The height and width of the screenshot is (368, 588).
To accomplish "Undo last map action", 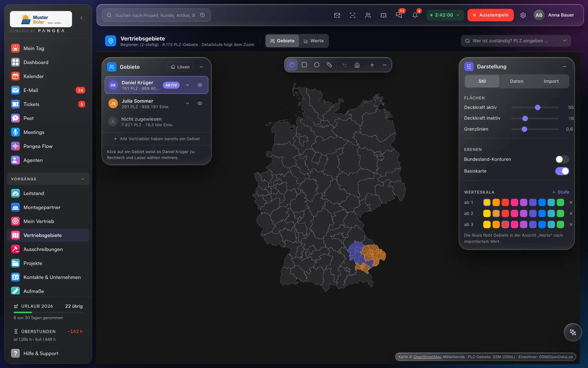I will tap(344, 65).
